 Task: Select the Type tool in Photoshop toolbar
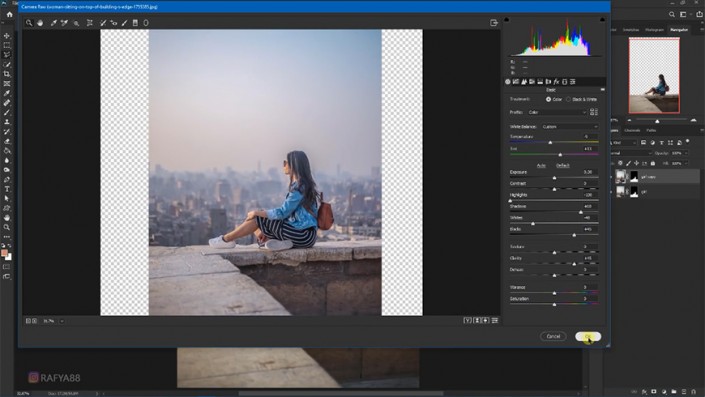pos(7,189)
